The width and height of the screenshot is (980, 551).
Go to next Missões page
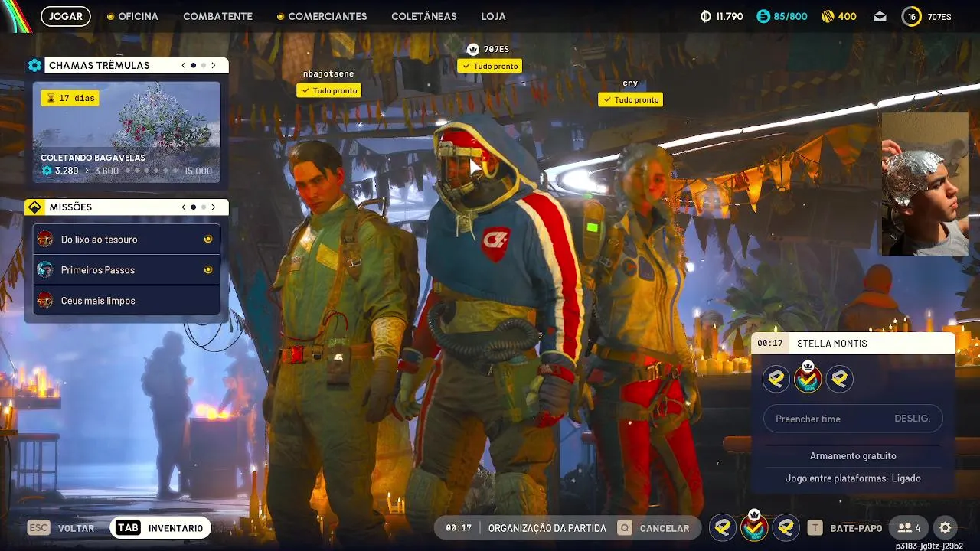point(214,207)
